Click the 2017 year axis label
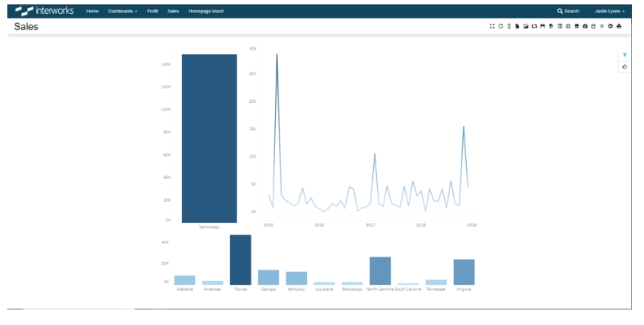The image size is (644, 325). coord(370,225)
